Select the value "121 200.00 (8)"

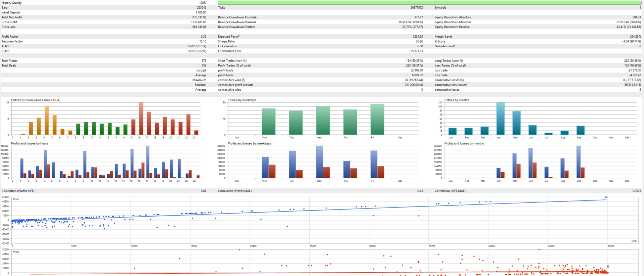click(414, 85)
